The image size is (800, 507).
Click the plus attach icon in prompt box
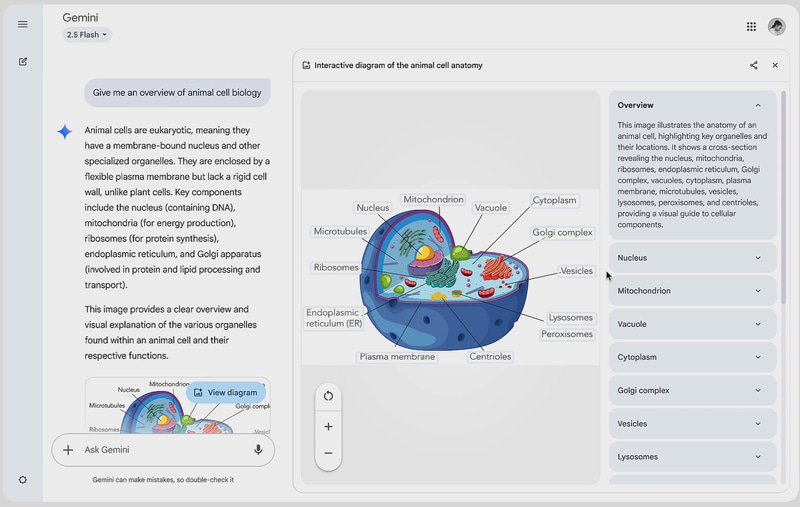coord(68,450)
